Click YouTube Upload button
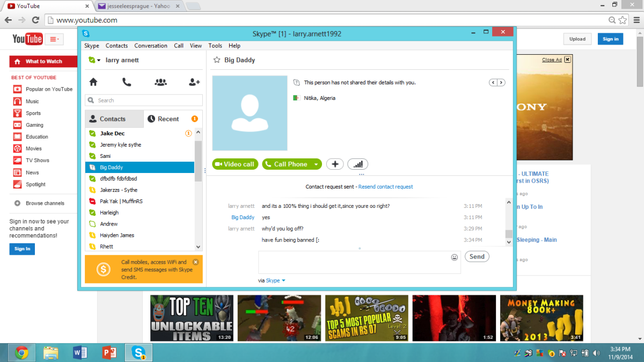Screen dimensions: 644x362 point(577,39)
